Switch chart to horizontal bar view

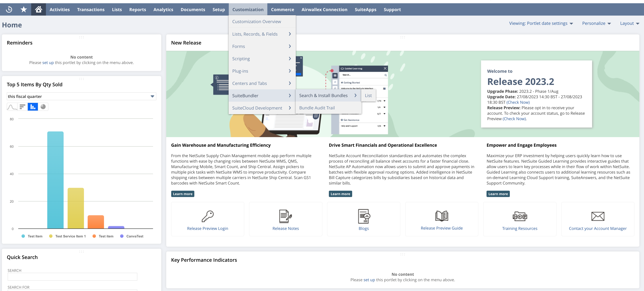(22, 107)
